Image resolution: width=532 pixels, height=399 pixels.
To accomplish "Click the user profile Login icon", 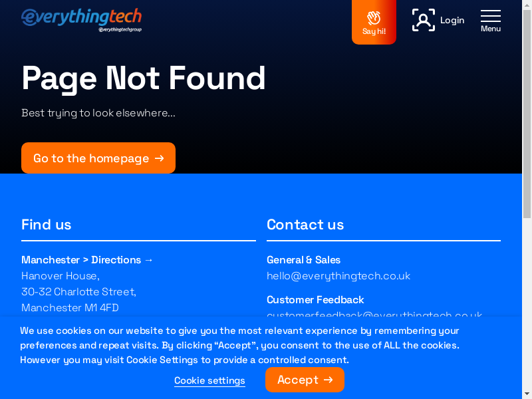I will [424, 20].
